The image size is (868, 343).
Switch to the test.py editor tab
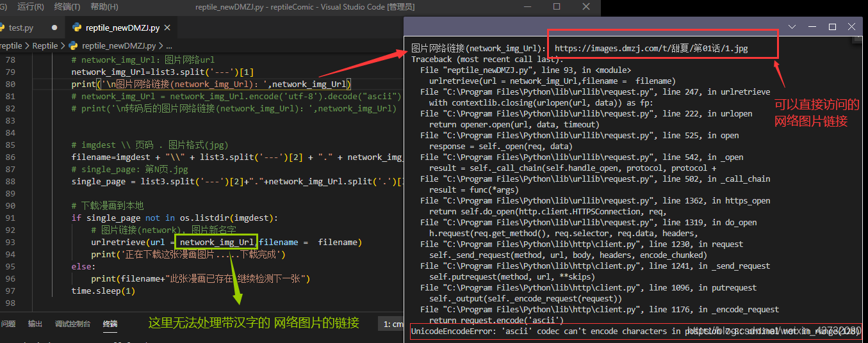(21, 28)
